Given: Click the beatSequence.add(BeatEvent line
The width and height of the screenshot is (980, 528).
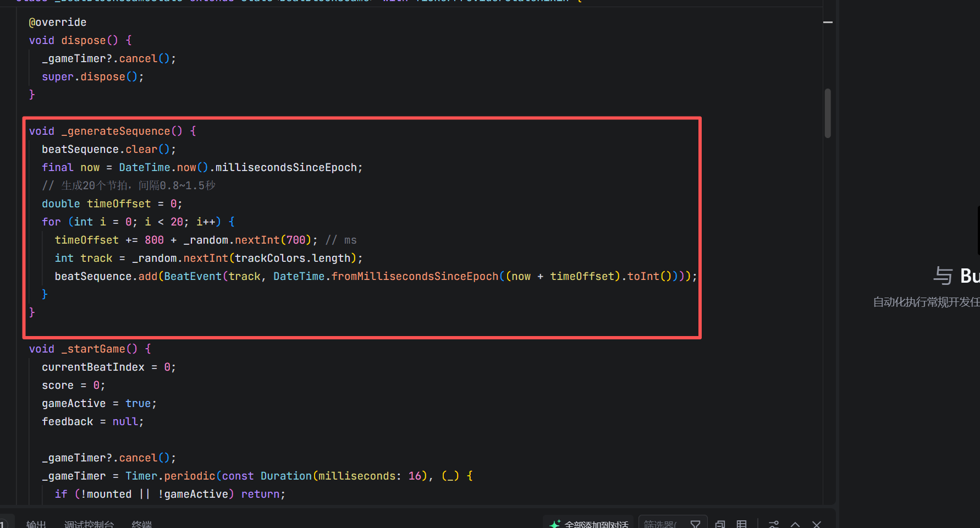Looking at the screenshot, I should 376,276.
